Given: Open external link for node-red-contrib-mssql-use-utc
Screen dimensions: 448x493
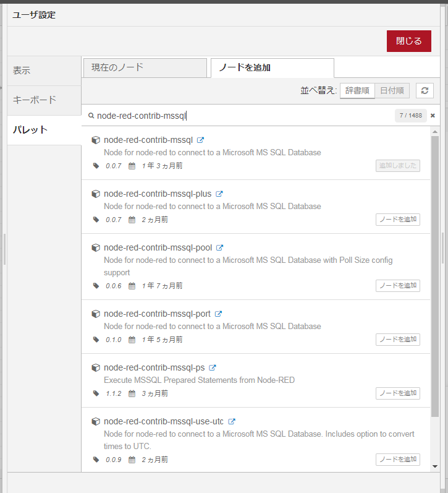Looking at the screenshot, I should [x=232, y=421].
